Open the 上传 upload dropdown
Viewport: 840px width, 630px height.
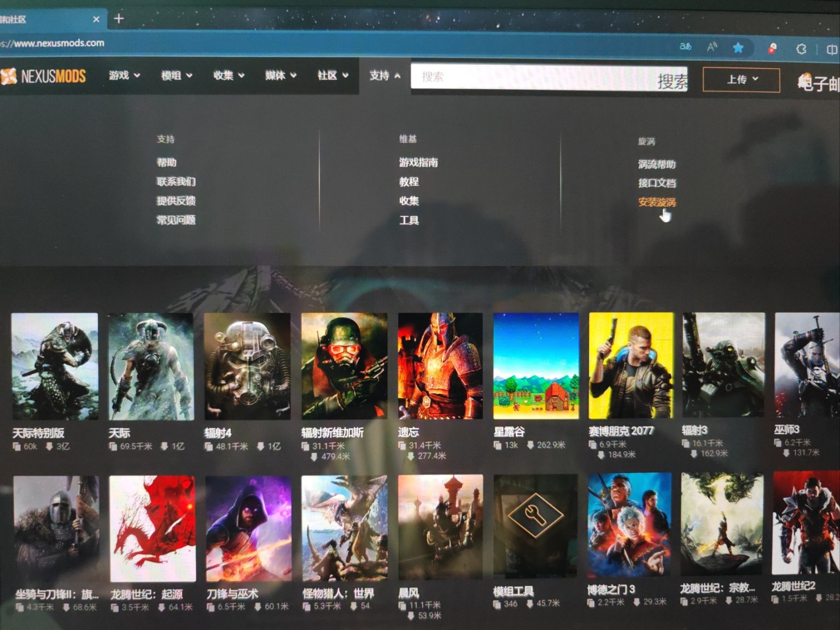[x=741, y=80]
